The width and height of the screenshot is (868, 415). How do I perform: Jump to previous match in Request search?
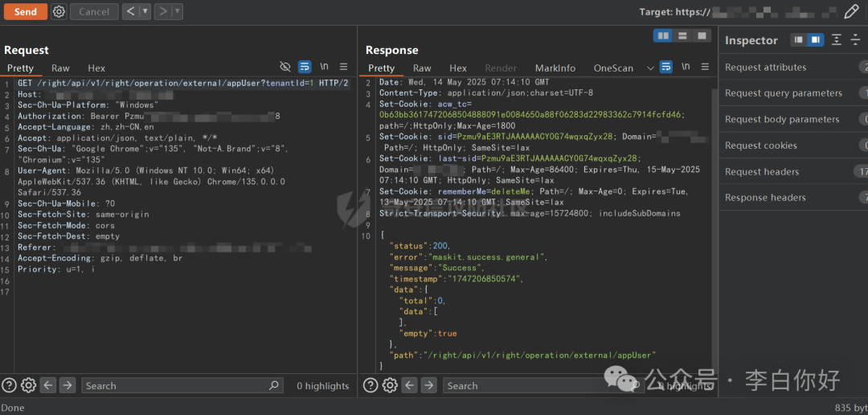(x=48, y=385)
